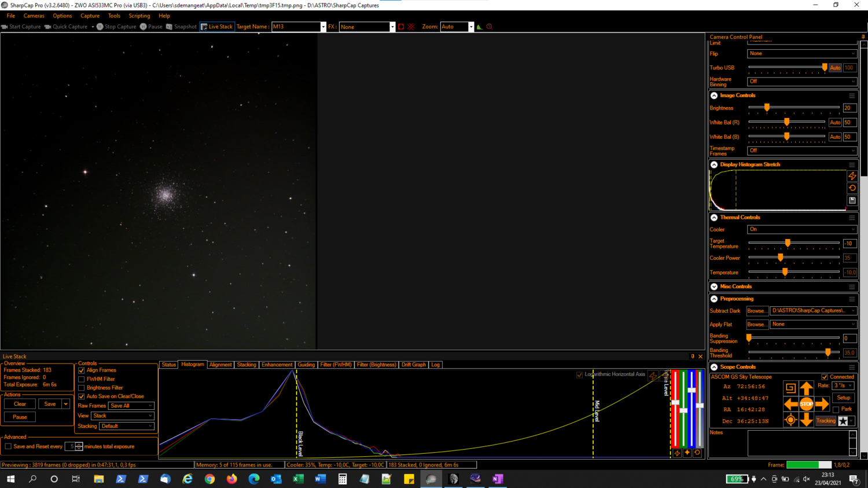Collapse the Thermal Controls section

714,218
